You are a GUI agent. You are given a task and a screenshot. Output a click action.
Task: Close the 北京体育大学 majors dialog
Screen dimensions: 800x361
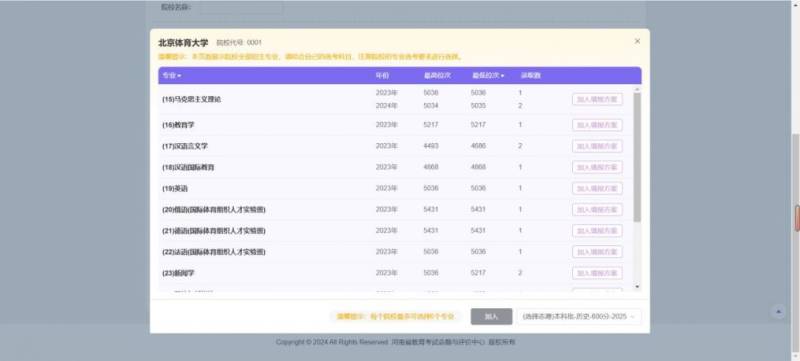click(637, 41)
